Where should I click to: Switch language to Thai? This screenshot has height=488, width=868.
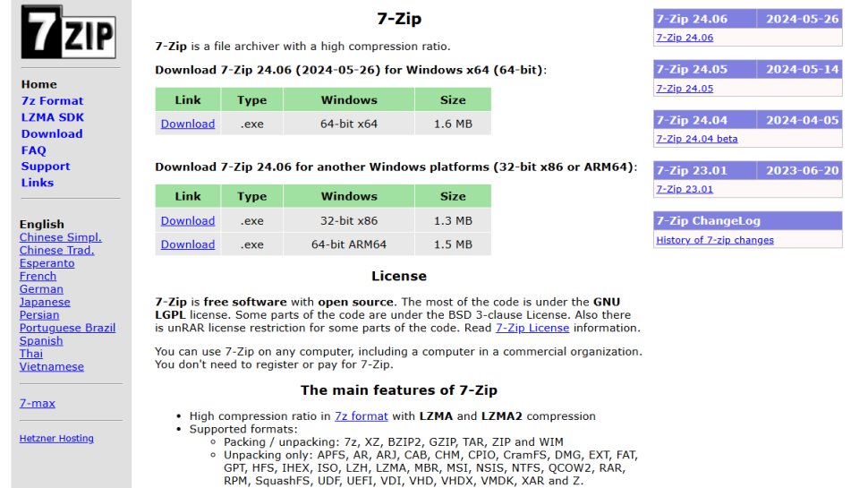[31, 354]
